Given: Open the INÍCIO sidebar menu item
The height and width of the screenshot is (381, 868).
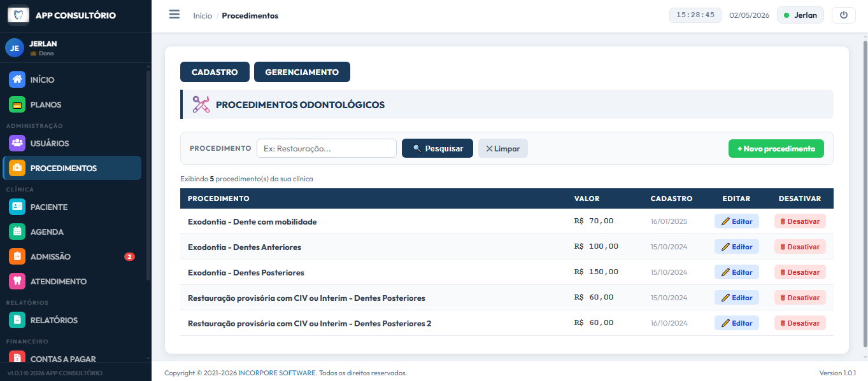Looking at the screenshot, I should pos(73,80).
